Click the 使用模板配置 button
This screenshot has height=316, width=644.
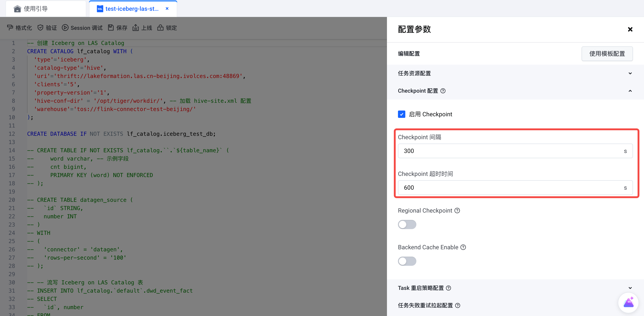pos(607,54)
